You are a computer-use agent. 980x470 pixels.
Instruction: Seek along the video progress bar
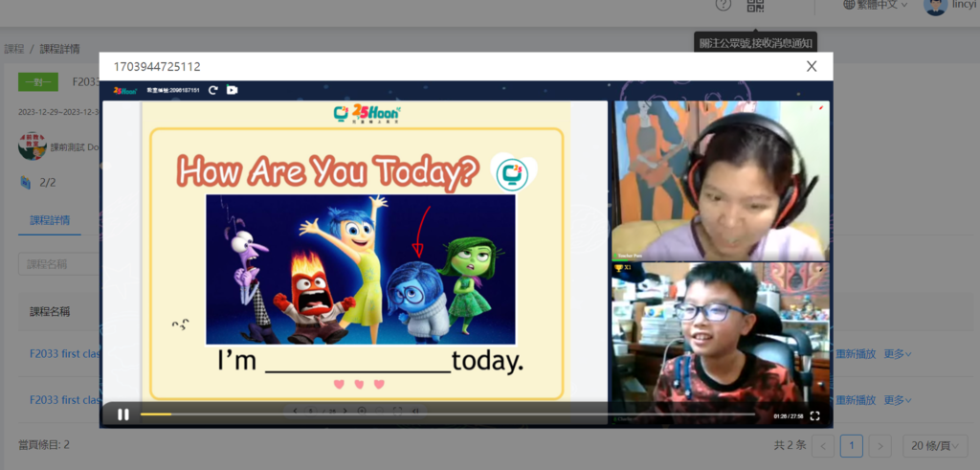click(448, 414)
